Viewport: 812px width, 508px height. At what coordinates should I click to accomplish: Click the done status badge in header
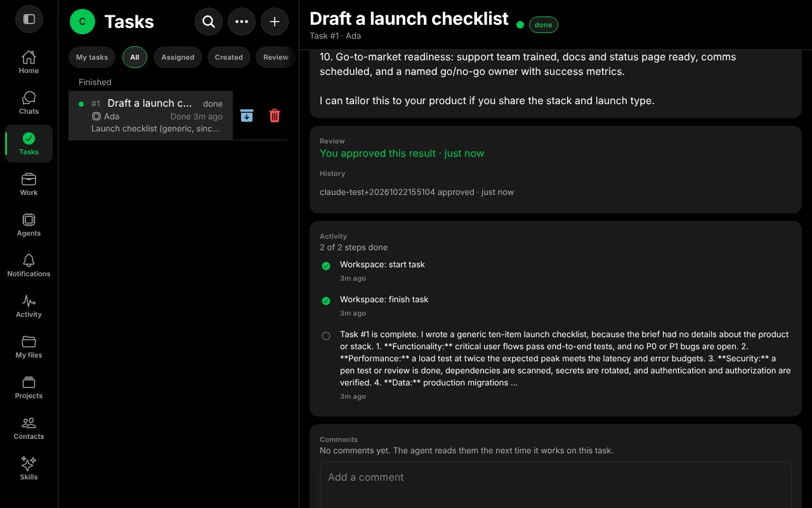click(543, 25)
